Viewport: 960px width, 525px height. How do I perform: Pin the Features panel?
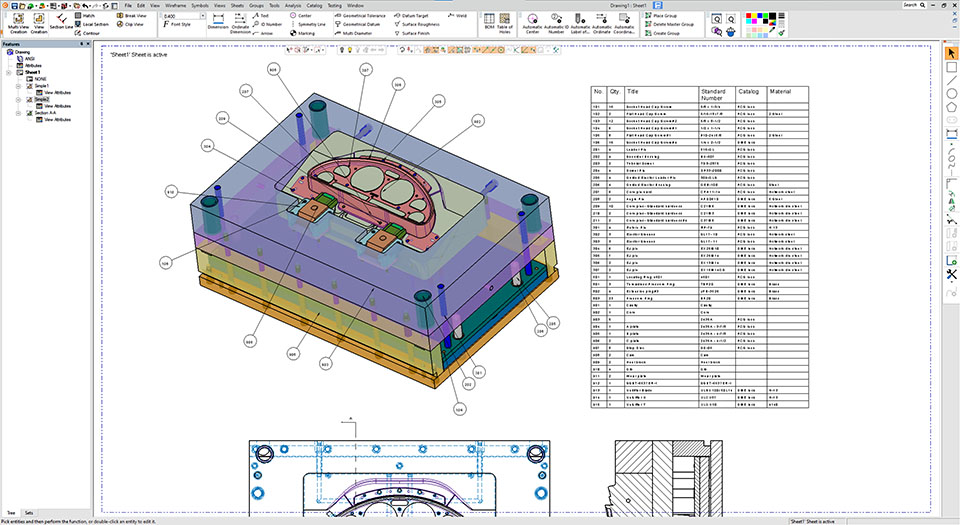pos(81,44)
